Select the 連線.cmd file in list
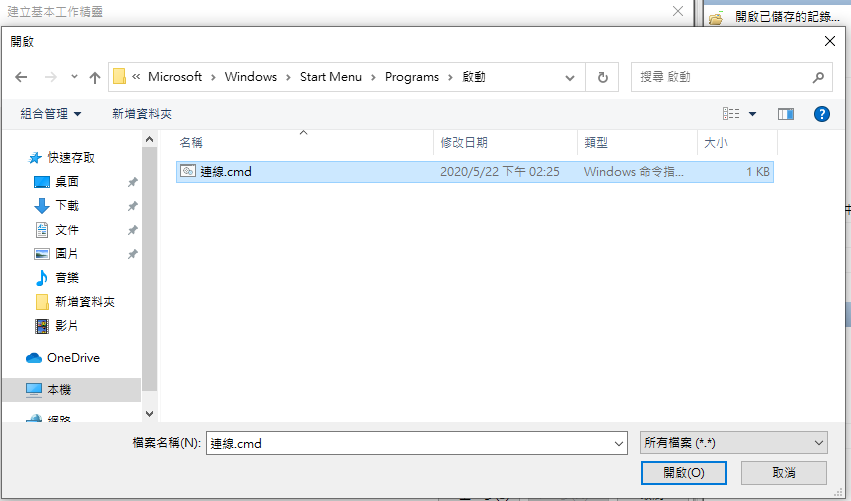This screenshot has height=501, width=851. (x=226, y=172)
